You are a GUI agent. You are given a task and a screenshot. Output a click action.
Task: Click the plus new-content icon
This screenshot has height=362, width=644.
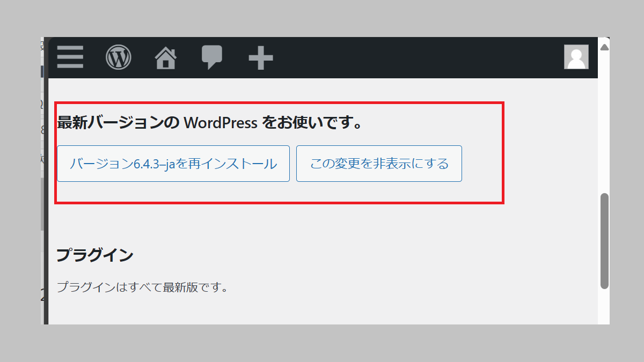(x=261, y=57)
